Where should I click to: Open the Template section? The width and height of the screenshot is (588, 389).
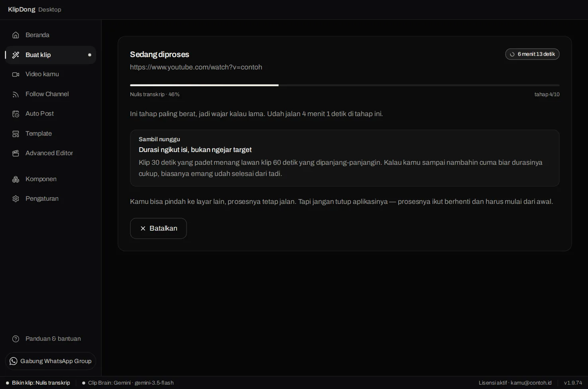coord(51,134)
